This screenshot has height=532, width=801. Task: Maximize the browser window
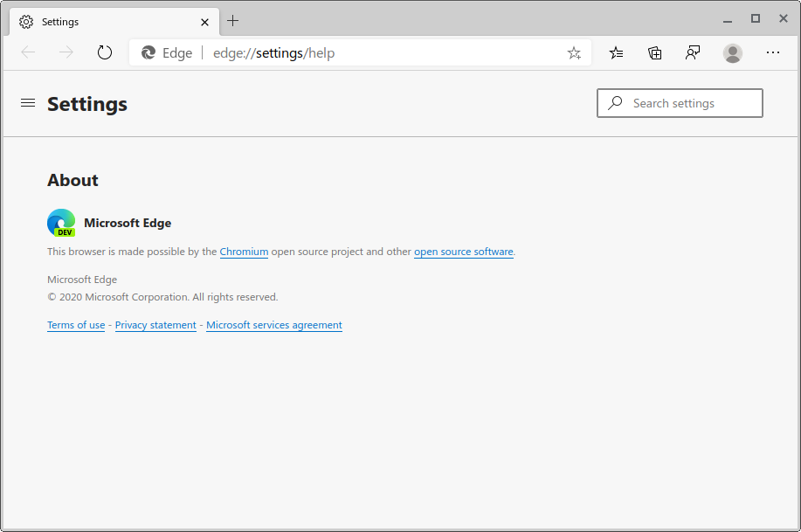click(x=756, y=19)
